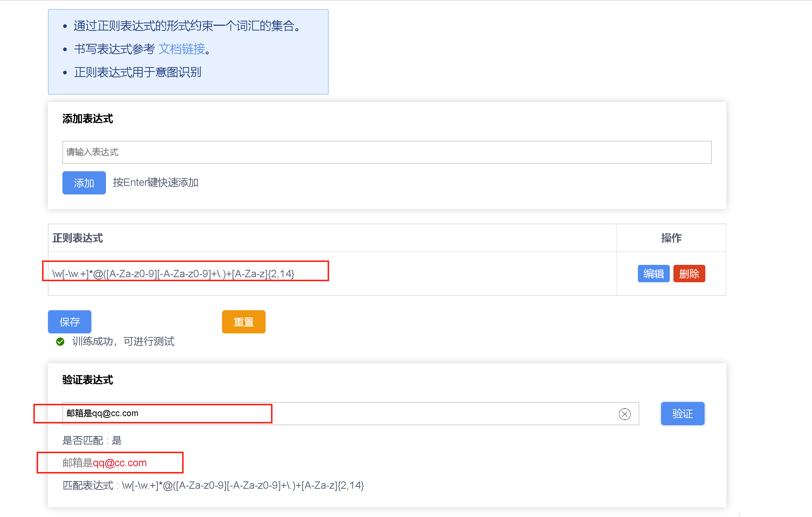Click the 是否匹配：是 result text
812x517 pixels.
pyautogui.click(x=92, y=440)
